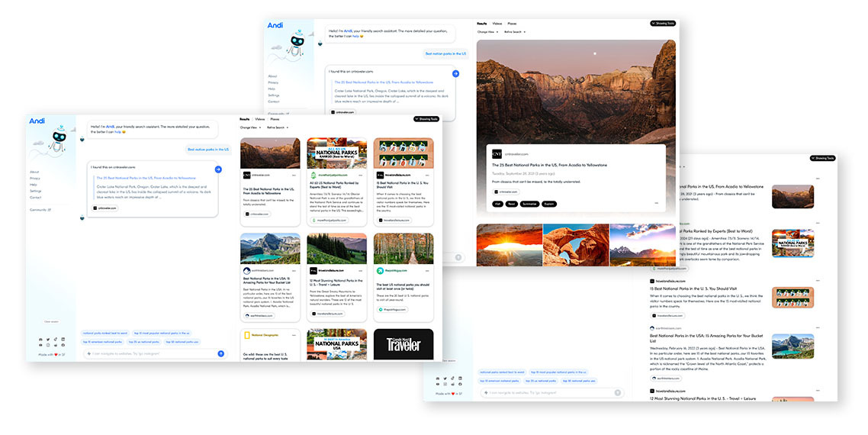Image resolution: width=868 pixels, height=435 pixels.
Task: Click the blue arrow on the grid-view window's answer card
Action: pyautogui.click(x=218, y=169)
